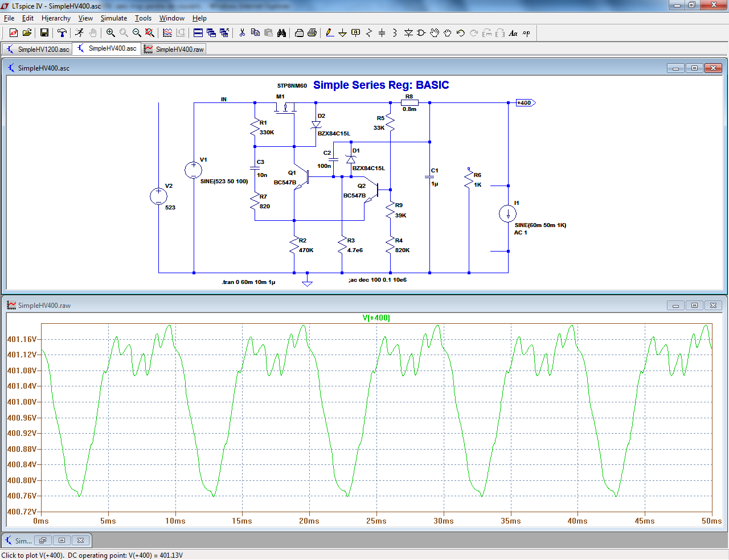
Task: Choose the capacitor component tool
Action: (382, 33)
